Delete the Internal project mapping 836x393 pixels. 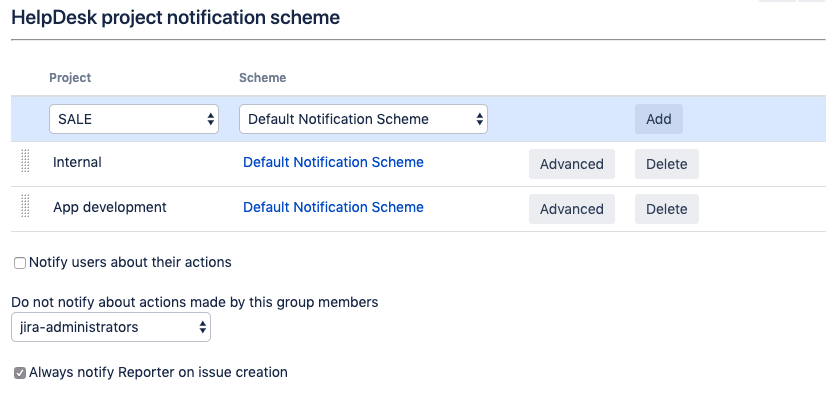point(666,164)
